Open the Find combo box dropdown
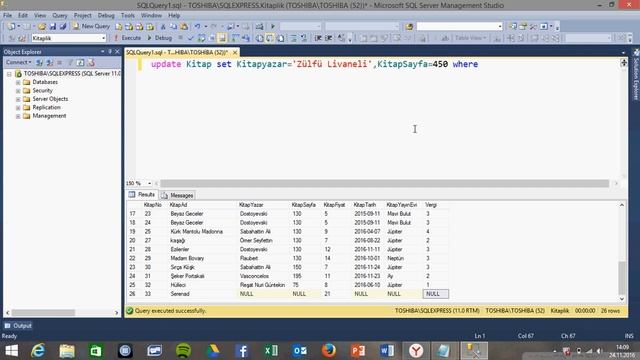640x360 pixels. [x=500, y=27]
